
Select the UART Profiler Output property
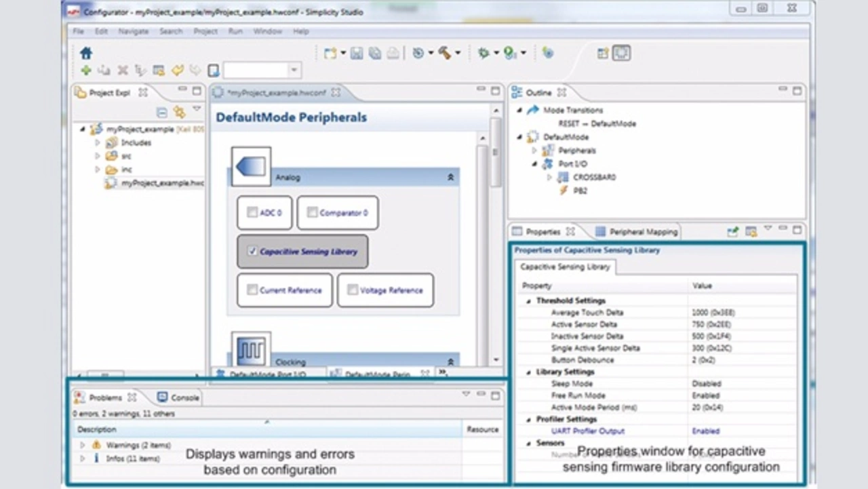[589, 431]
